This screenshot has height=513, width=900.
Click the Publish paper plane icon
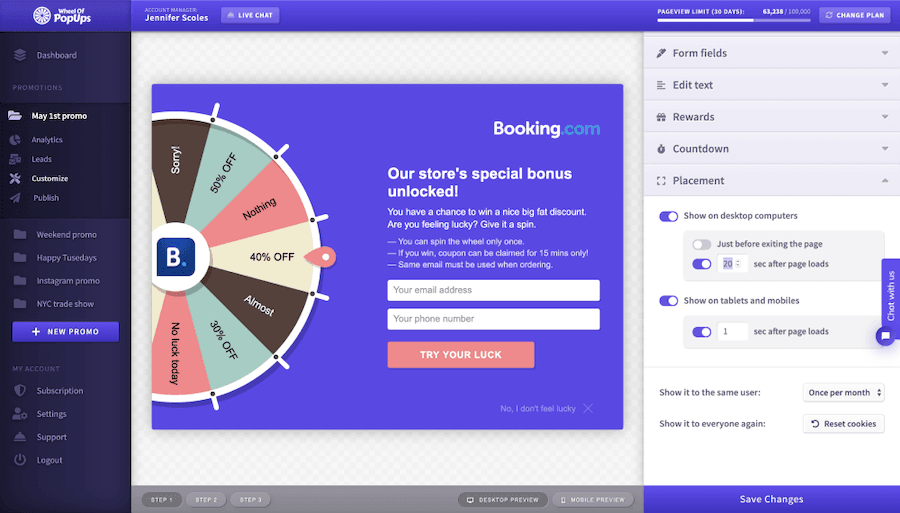coord(16,198)
